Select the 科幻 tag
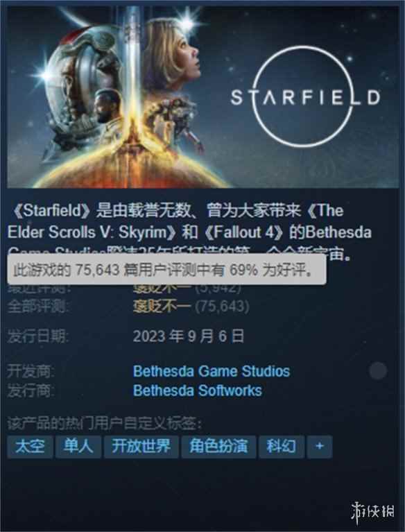The width and height of the screenshot is (405, 532). coord(281,447)
